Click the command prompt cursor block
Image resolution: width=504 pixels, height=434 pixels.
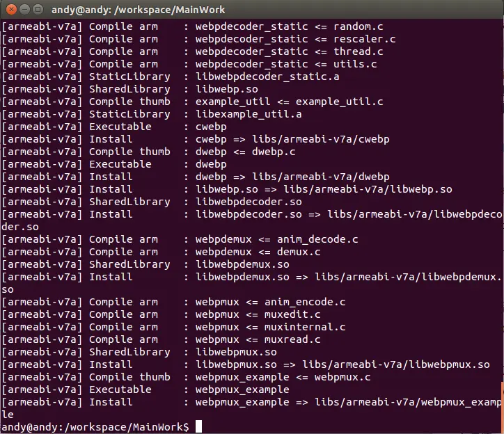point(198,426)
